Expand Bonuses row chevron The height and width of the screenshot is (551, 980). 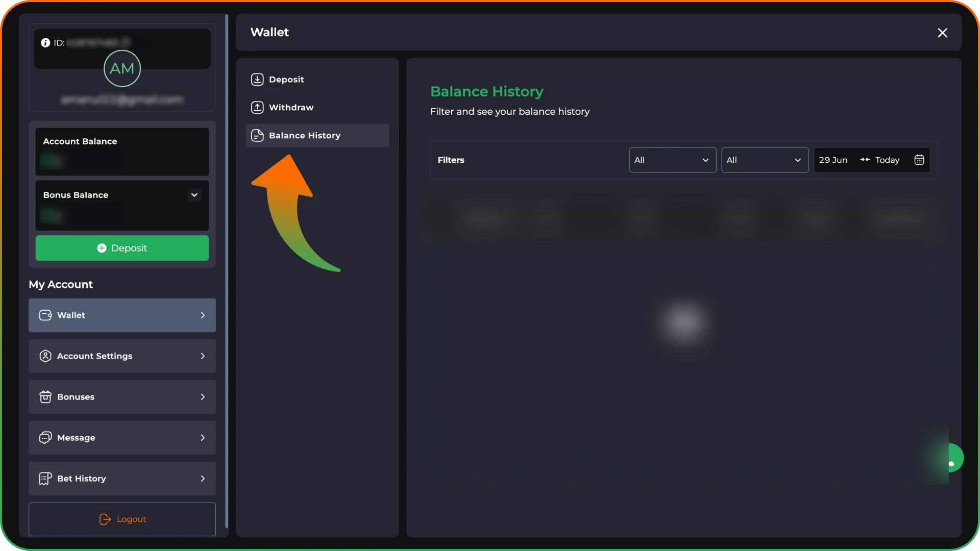click(x=203, y=397)
